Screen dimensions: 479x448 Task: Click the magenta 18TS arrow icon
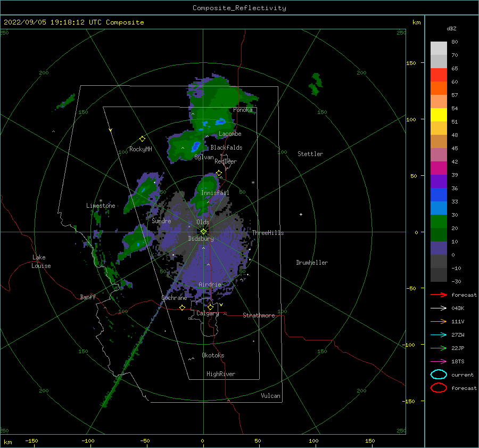click(x=439, y=362)
